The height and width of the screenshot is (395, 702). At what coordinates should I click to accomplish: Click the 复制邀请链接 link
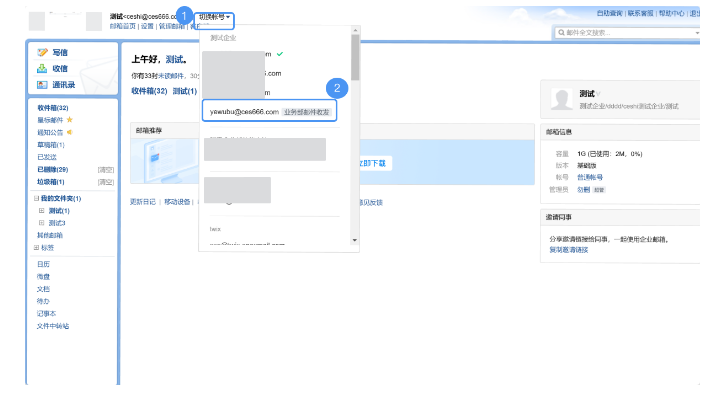pyautogui.click(x=569, y=250)
